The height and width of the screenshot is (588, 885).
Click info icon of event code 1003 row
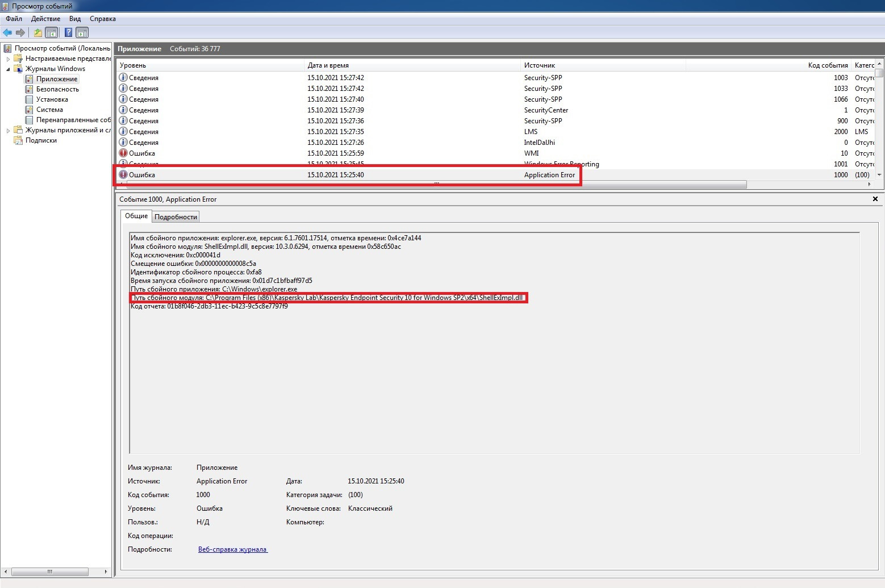tap(123, 77)
